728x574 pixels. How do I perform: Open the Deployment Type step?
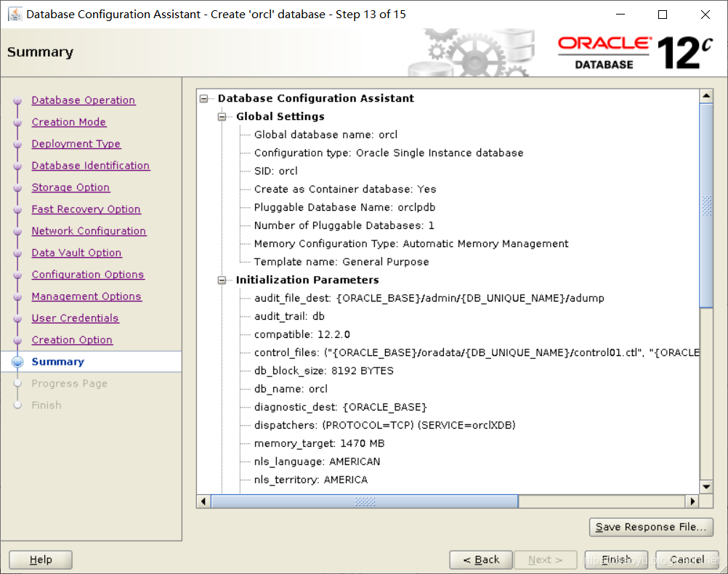76,144
